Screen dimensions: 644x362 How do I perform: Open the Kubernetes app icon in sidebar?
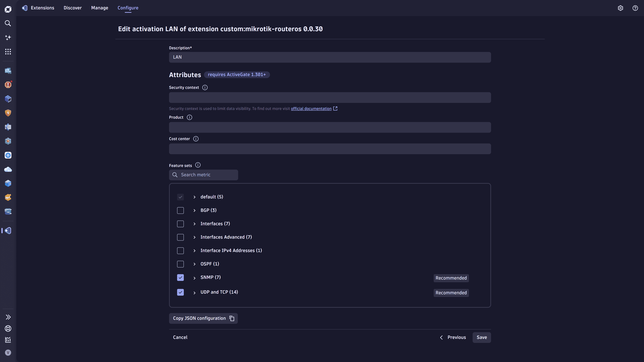coord(8,155)
